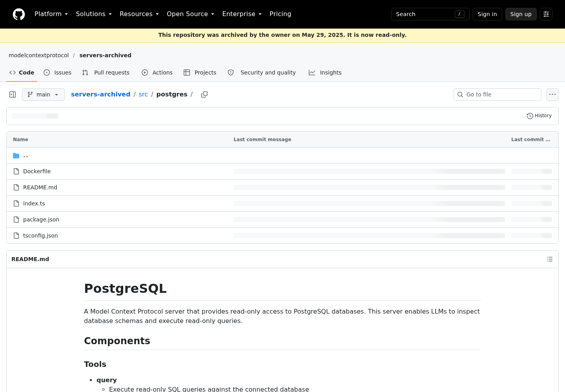The width and height of the screenshot is (565, 392).
Task: Open the Projects tab
Action: 200,73
